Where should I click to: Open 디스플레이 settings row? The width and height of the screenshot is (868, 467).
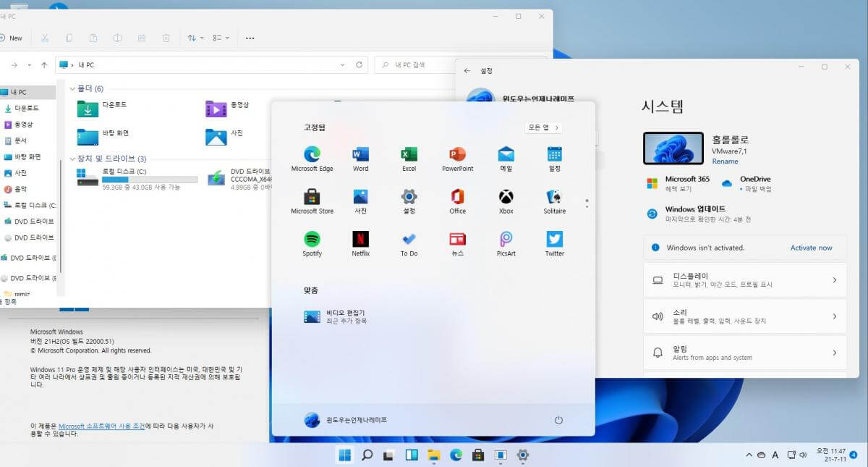(745, 280)
